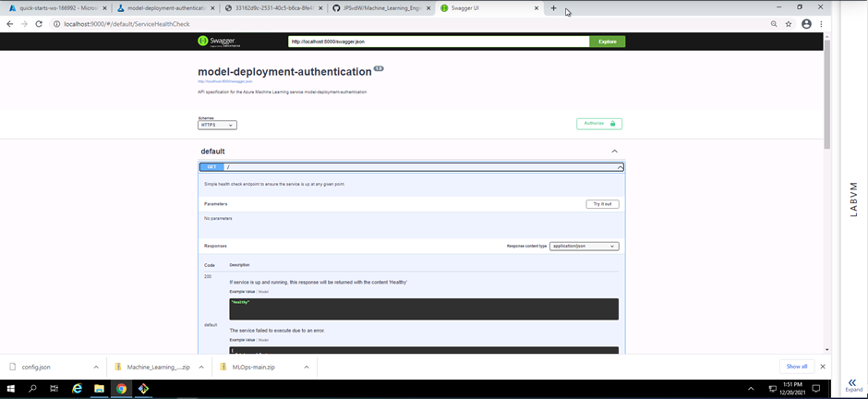Open config.json download options arrow

[96, 367]
